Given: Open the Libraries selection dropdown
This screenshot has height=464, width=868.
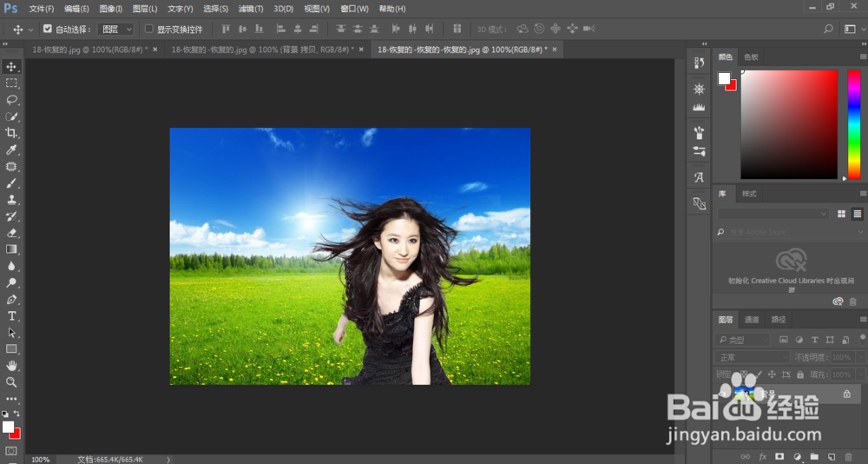Looking at the screenshot, I should (773, 214).
